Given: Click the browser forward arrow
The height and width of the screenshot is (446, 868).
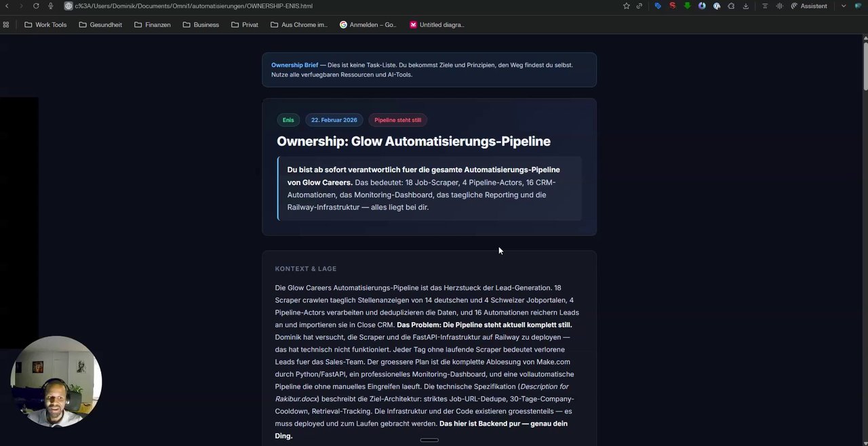Looking at the screenshot, I should 21,6.
